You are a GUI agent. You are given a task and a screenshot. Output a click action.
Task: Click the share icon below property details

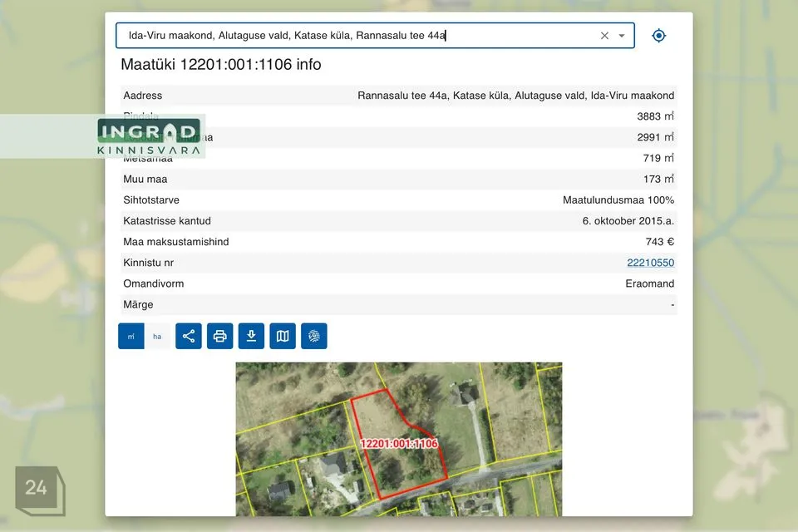tap(189, 336)
